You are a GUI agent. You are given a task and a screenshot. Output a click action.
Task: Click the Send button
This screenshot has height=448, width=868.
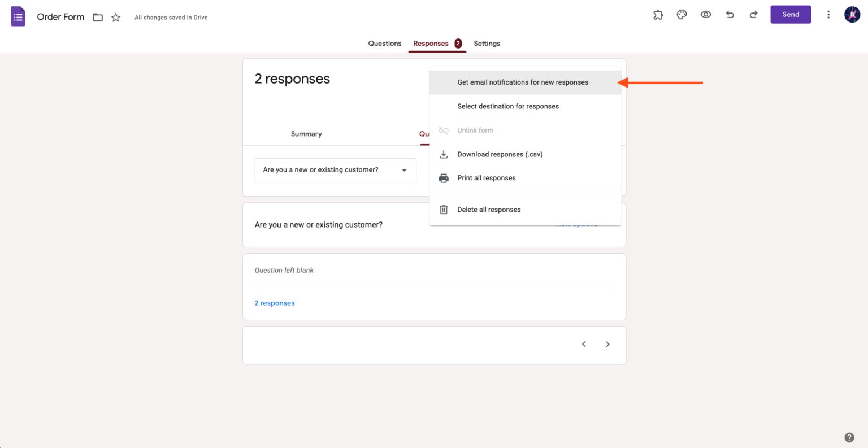coord(791,14)
